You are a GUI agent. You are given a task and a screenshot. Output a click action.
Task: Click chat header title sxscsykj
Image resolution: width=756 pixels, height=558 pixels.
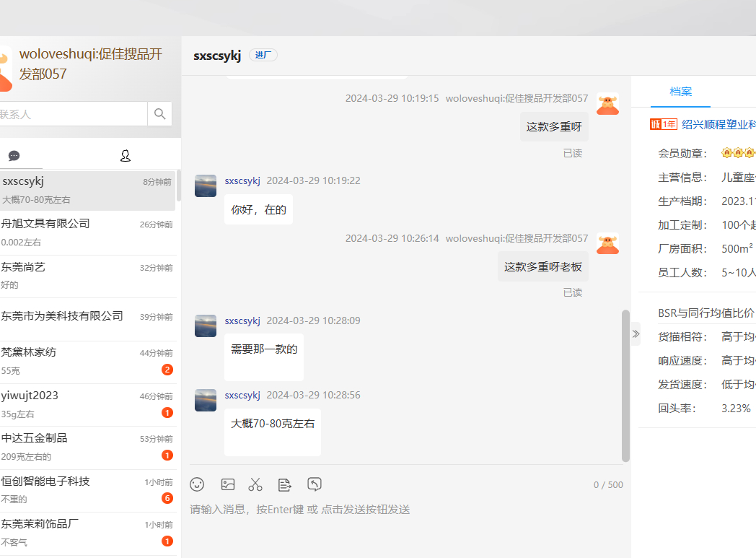(217, 56)
